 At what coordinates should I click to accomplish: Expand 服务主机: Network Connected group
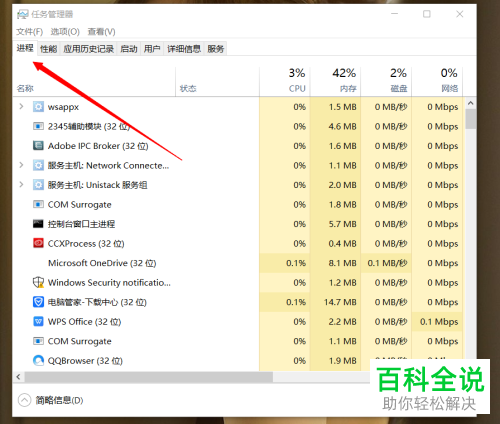(21, 165)
